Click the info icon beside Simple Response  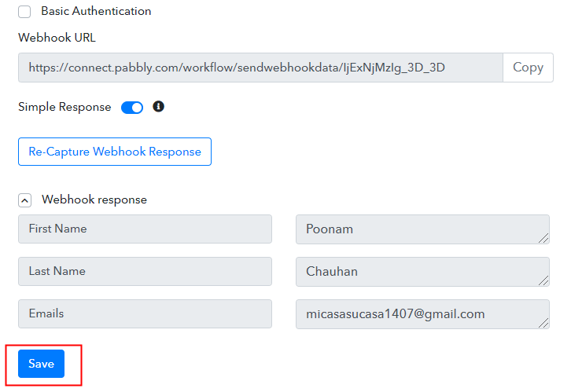[x=158, y=107]
